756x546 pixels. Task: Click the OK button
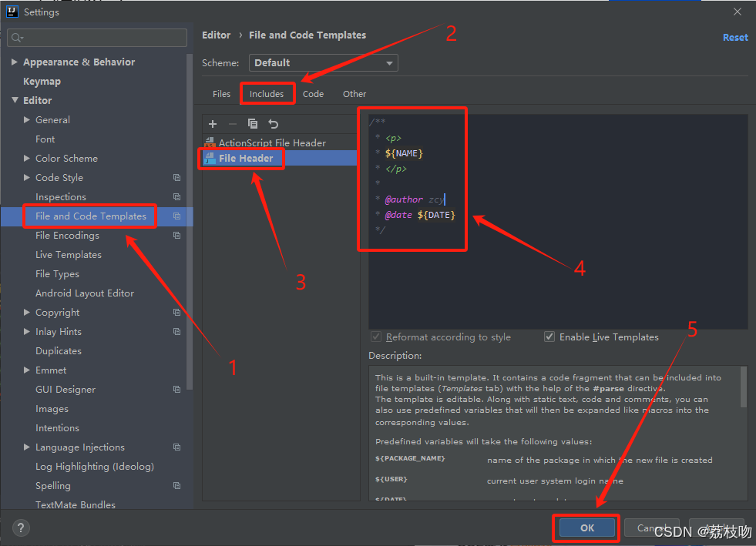tap(586, 528)
